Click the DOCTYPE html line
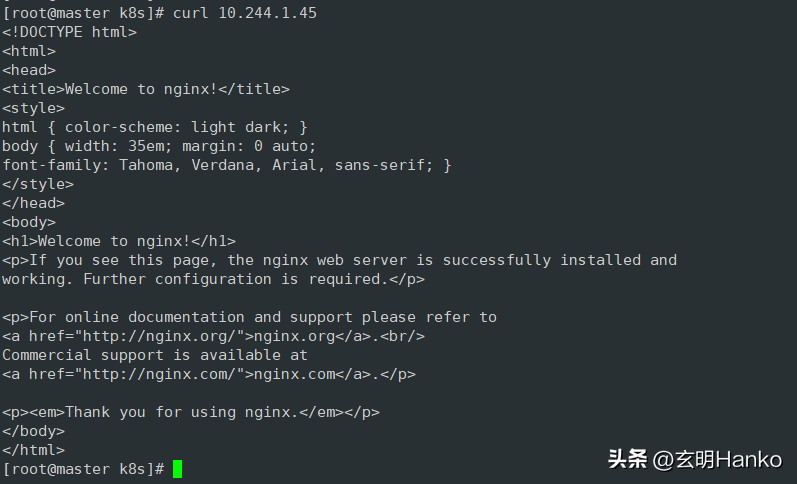The height and width of the screenshot is (484, 797). click(x=69, y=32)
